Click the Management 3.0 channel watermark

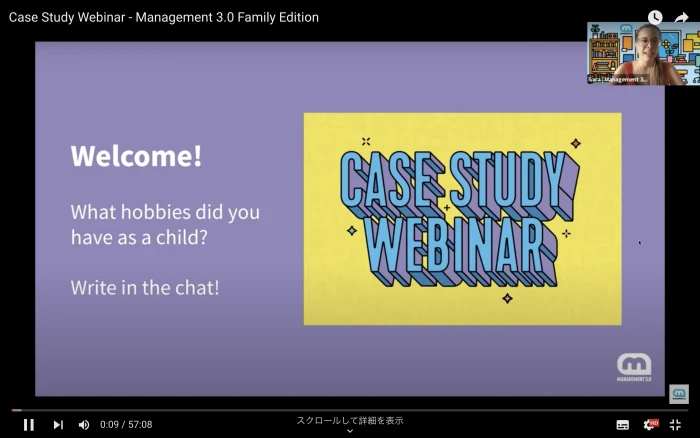tap(678, 393)
